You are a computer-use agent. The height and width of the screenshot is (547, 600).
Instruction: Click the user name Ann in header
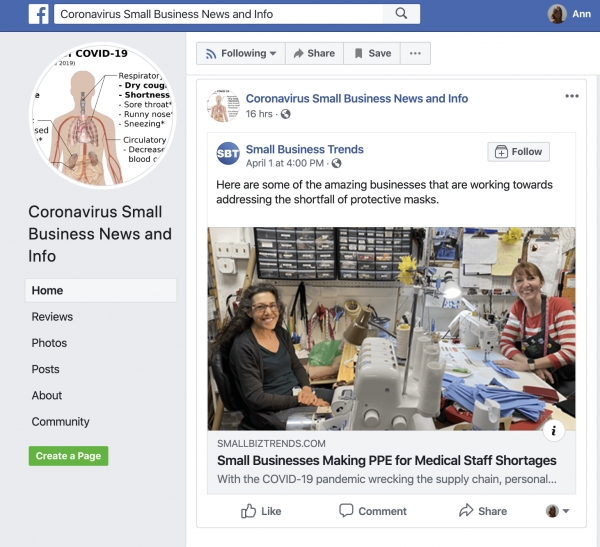[x=581, y=14]
